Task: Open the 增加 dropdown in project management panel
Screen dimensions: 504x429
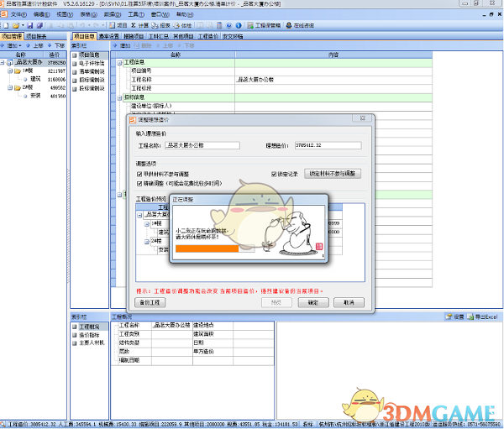Action: tap(20, 45)
